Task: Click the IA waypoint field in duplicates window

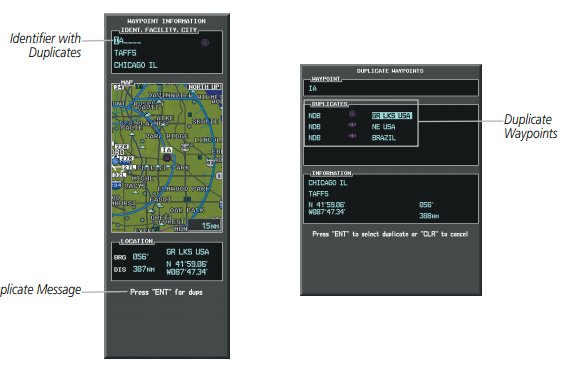Action: coord(391,88)
